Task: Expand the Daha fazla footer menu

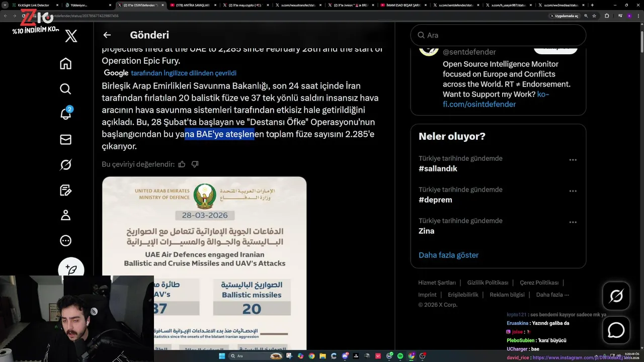Action: (552, 295)
